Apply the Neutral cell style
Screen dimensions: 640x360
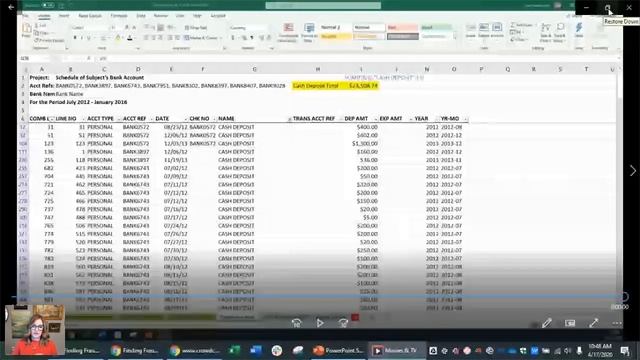[x=336, y=36]
